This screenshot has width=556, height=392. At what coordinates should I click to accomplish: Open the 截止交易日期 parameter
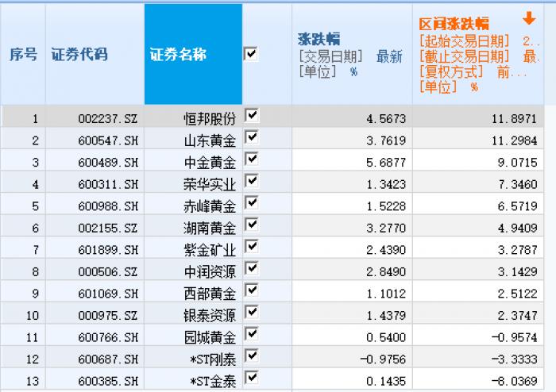(479, 56)
